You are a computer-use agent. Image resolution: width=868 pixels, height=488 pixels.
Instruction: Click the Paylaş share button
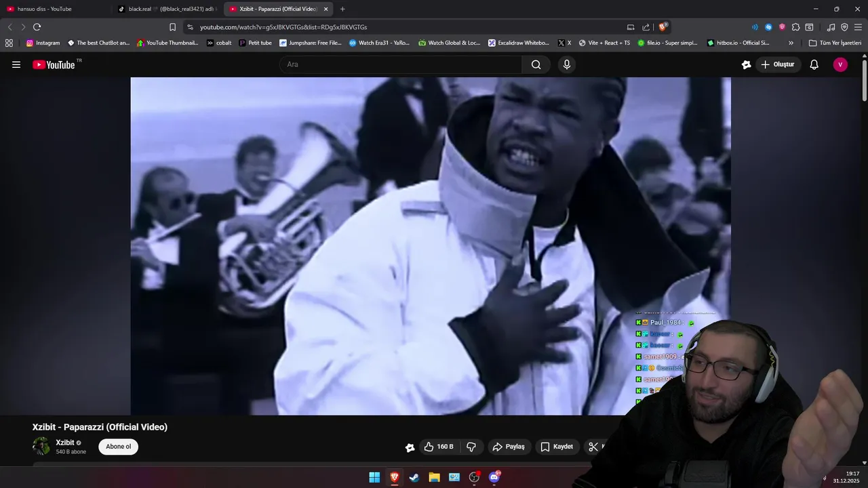[509, 447]
